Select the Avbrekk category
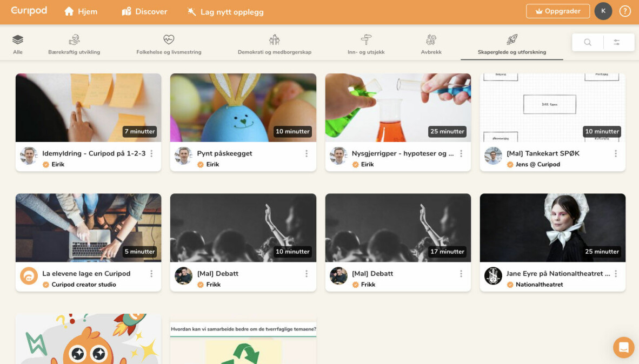The height and width of the screenshot is (364, 639). point(431,44)
